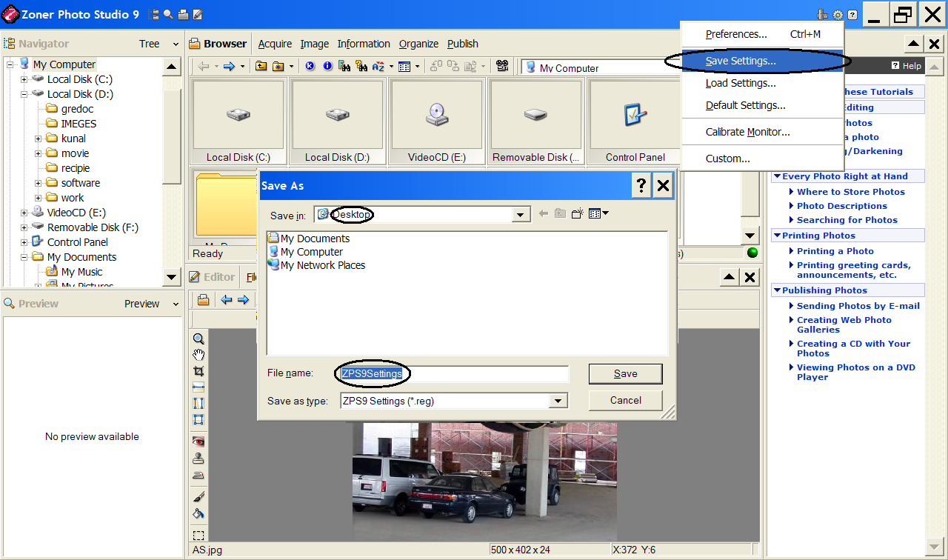Open the Information menu

tap(364, 44)
